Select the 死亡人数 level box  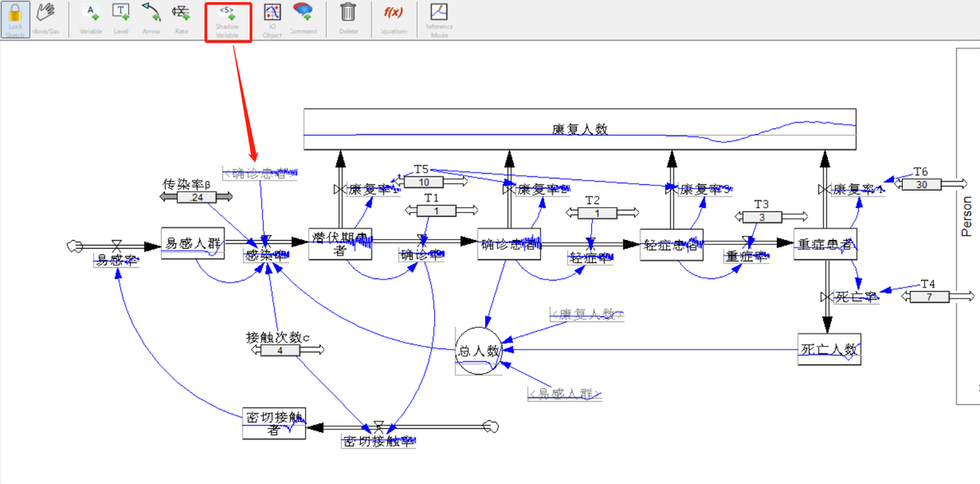[830, 349]
